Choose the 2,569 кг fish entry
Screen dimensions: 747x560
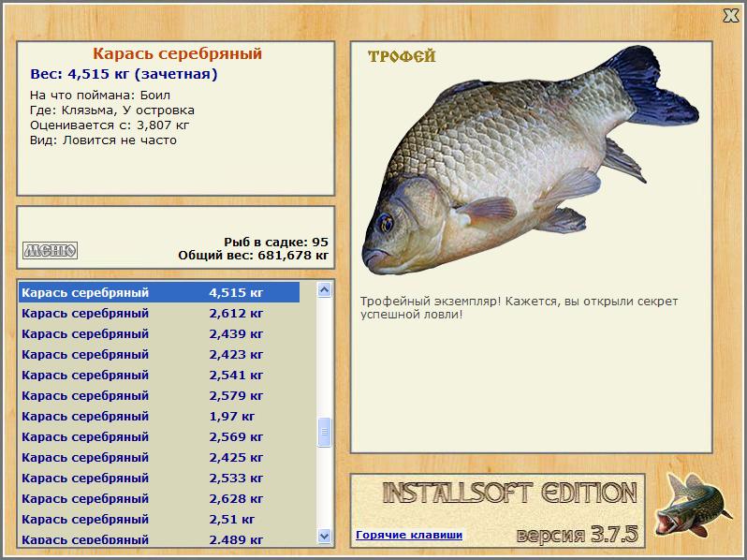click(159, 436)
